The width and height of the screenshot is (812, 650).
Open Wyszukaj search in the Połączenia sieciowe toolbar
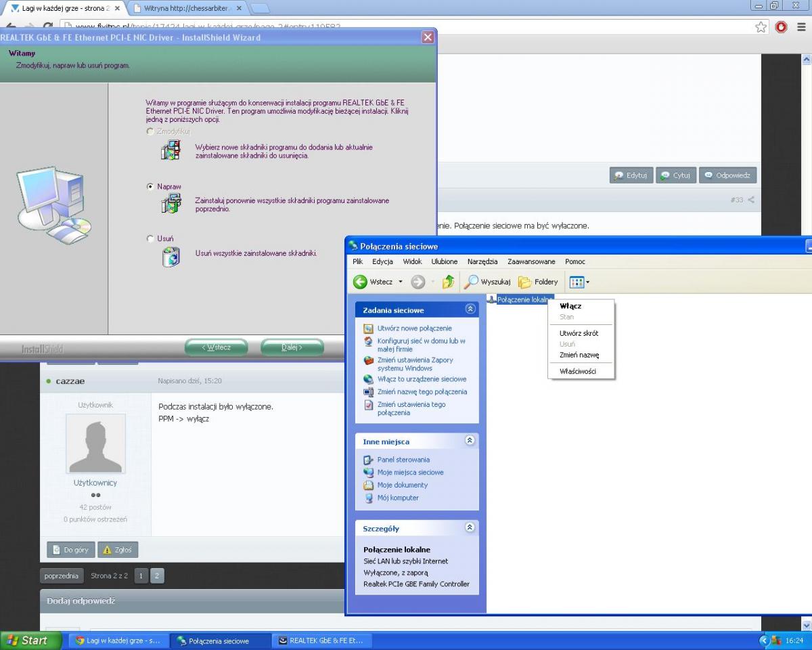(x=487, y=282)
